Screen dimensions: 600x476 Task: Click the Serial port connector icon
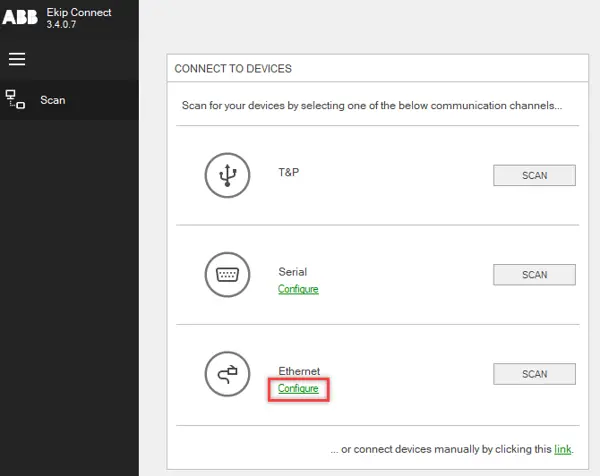[x=227, y=274]
